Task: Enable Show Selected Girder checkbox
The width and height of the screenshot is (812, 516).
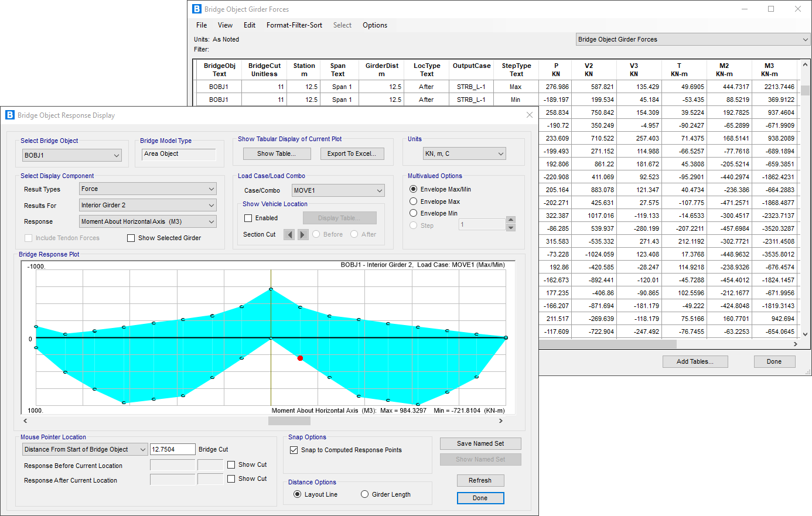Action: click(131, 238)
